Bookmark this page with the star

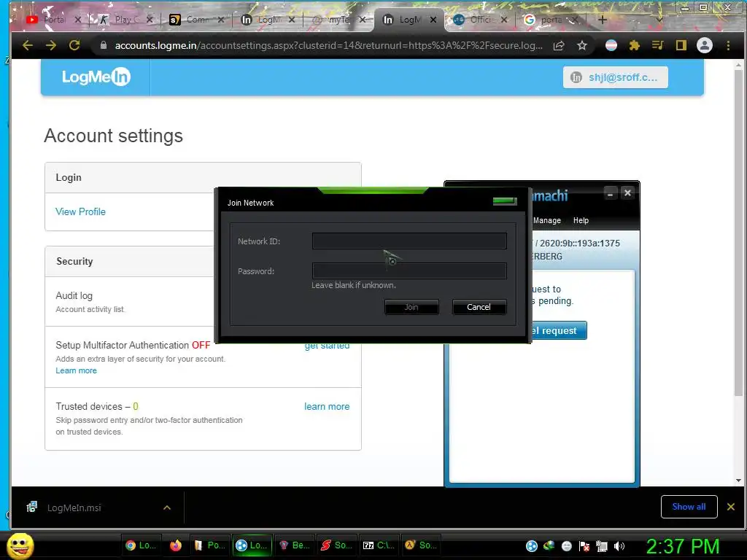pos(581,46)
